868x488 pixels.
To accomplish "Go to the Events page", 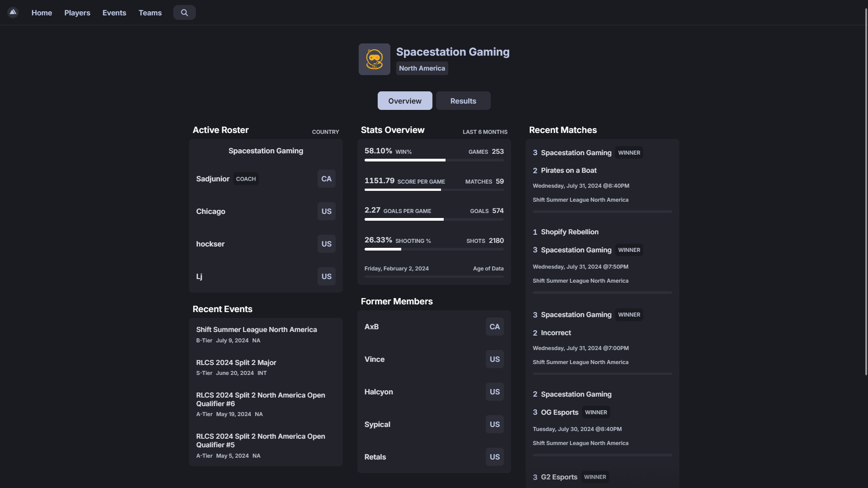I will coord(114,13).
